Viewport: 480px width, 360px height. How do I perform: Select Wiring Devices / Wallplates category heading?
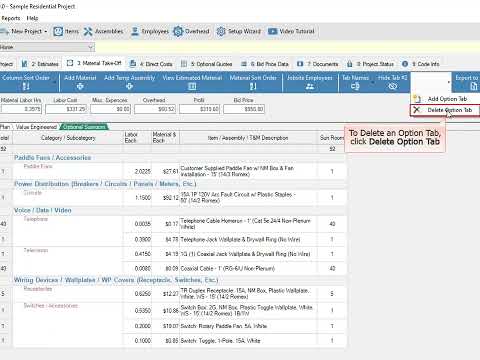coord(116,280)
